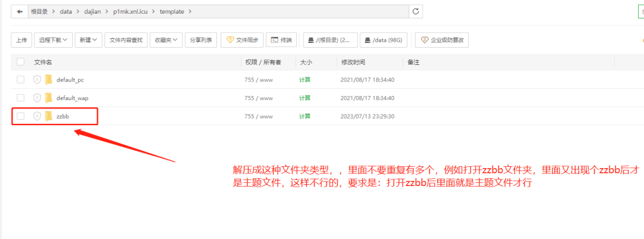Open 企业级防篡改 protection

[x=442, y=40]
